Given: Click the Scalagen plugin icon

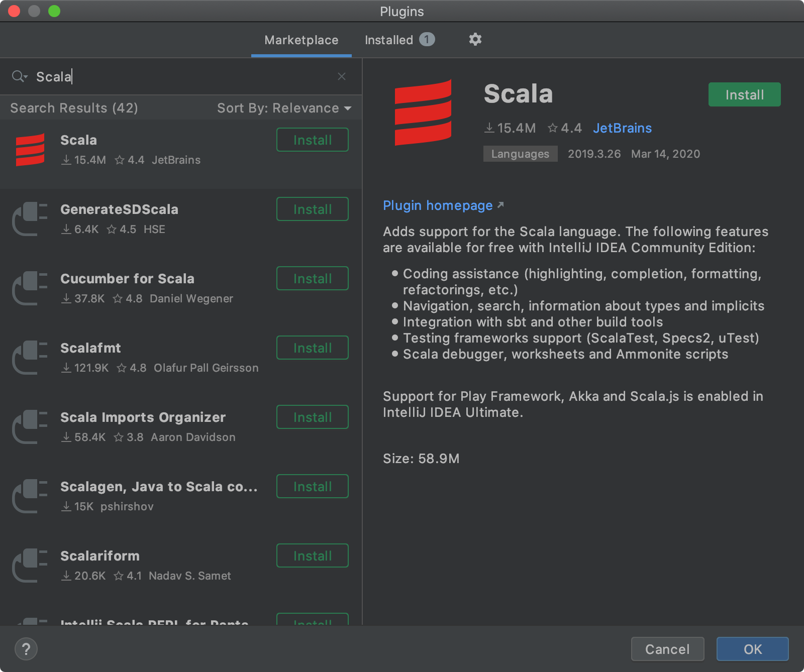Looking at the screenshot, I should (30, 496).
